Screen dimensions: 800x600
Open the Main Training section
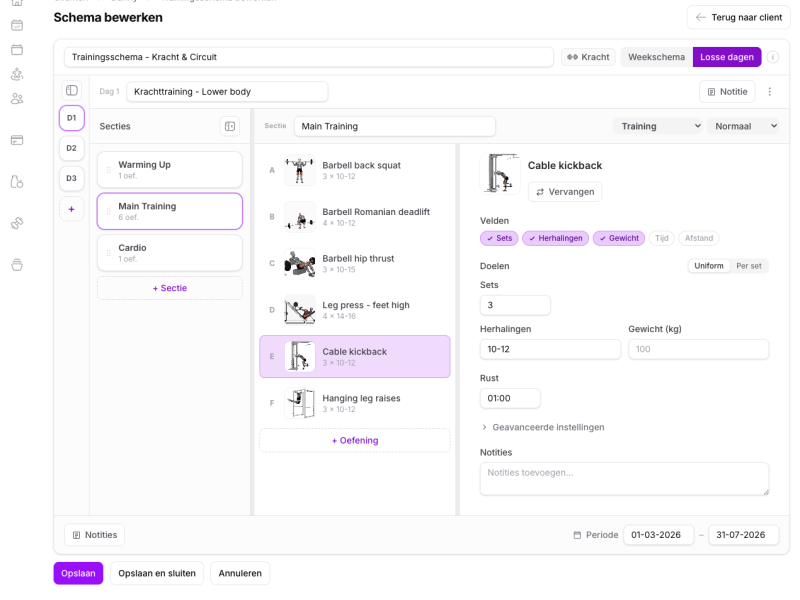(x=170, y=211)
